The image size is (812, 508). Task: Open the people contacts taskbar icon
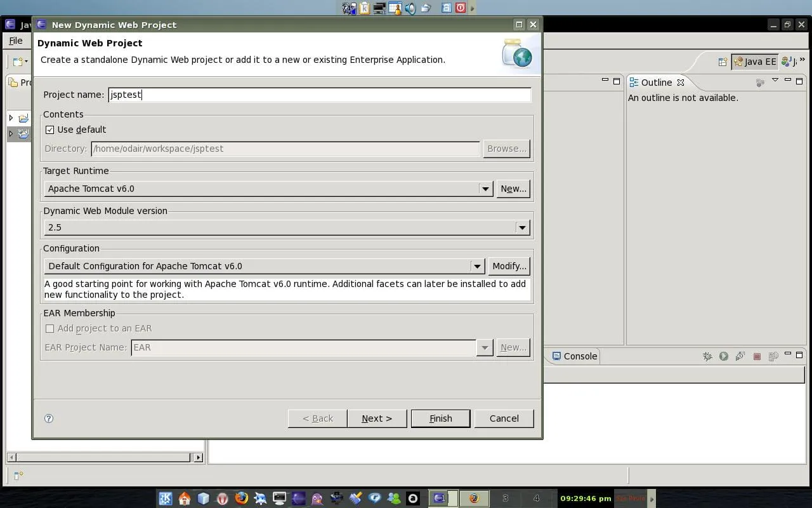[394, 498]
